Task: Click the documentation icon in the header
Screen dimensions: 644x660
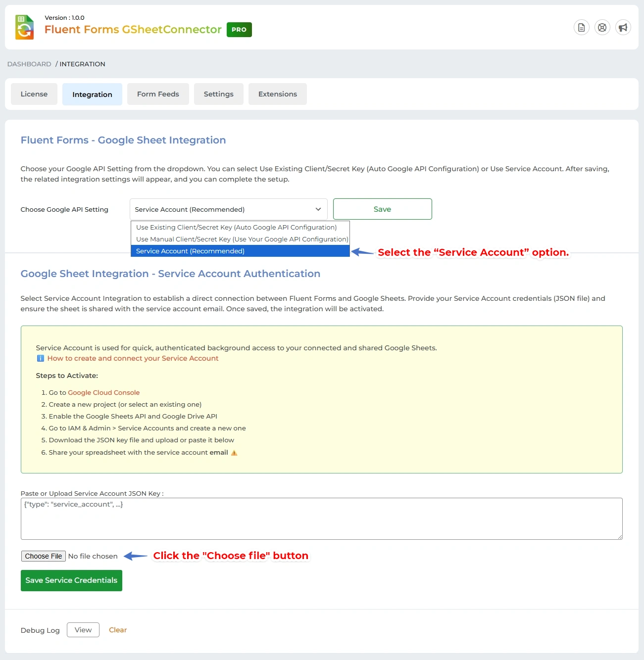Action: point(581,28)
